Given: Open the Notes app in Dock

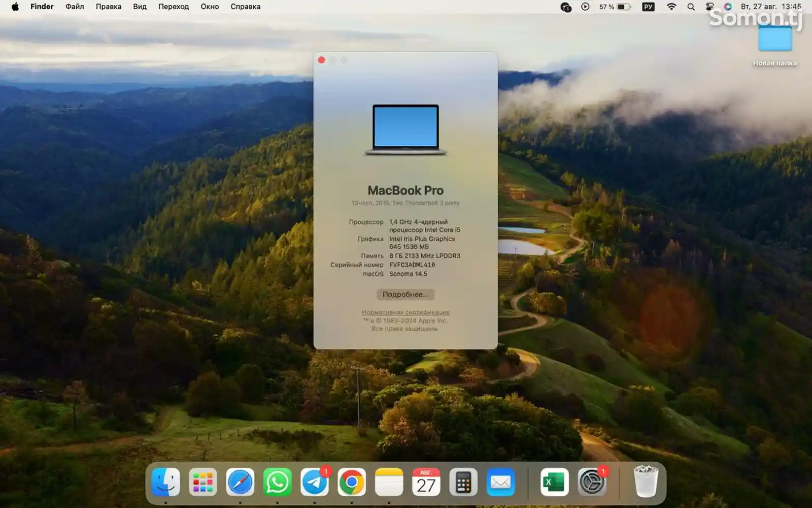Looking at the screenshot, I should click(389, 482).
